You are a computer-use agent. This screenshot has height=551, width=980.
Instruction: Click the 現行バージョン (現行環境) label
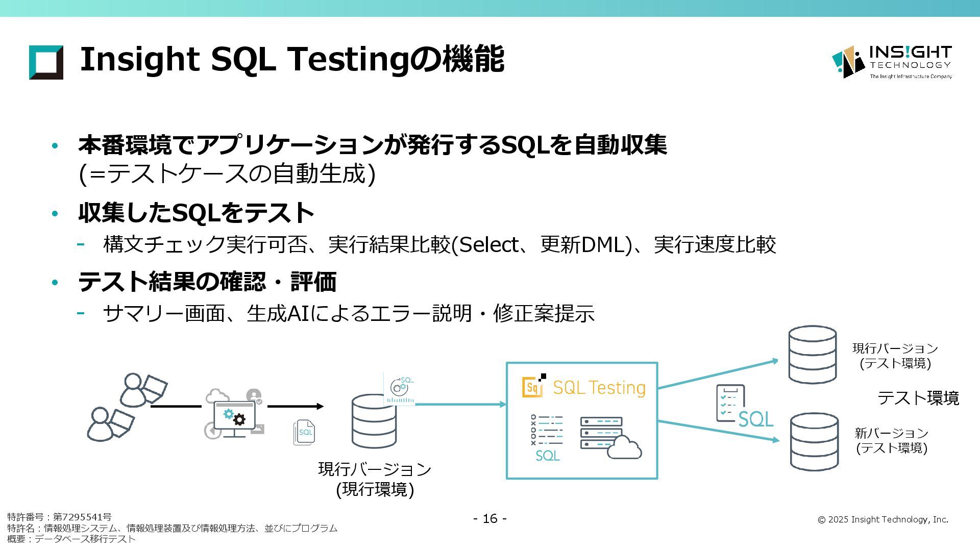[375, 479]
